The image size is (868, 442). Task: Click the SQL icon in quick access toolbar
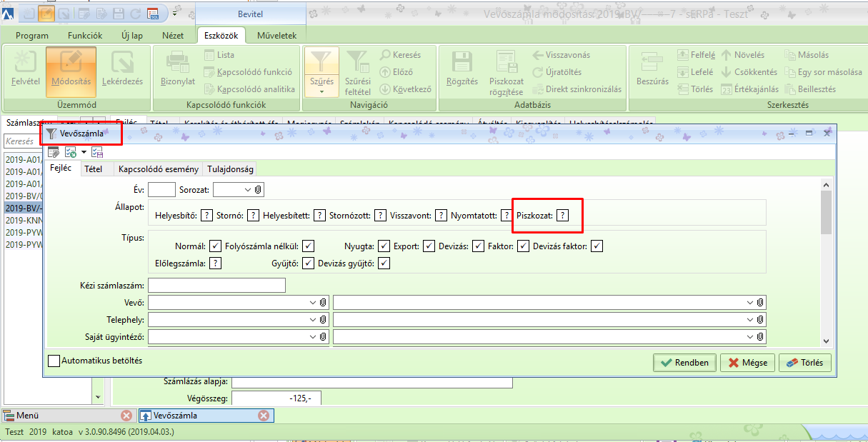click(x=153, y=13)
